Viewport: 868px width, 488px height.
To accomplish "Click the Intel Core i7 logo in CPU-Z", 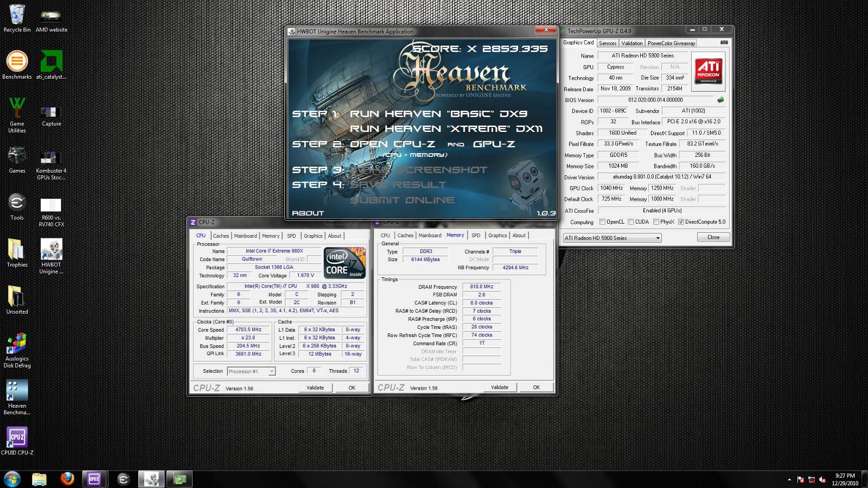I will [344, 263].
